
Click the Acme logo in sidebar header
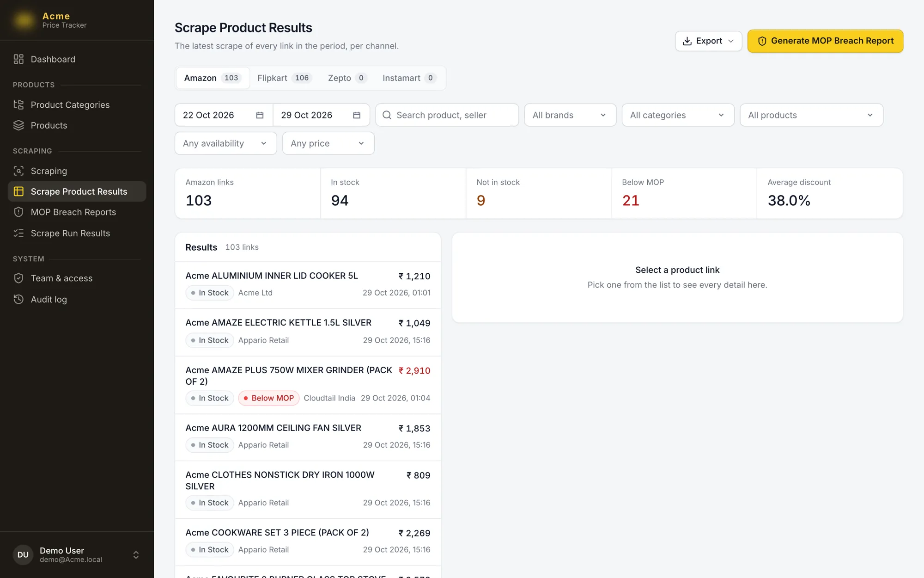(x=24, y=20)
